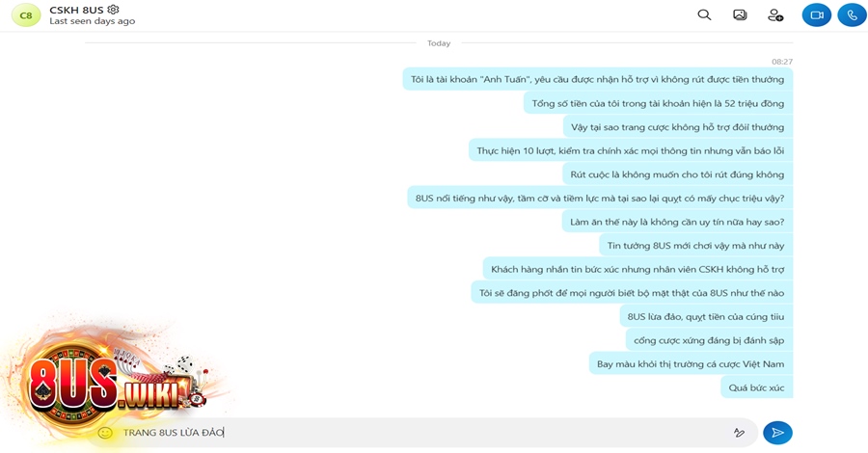Open the C8 contact avatar
The image size is (868, 453).
[x=26, y=14]
